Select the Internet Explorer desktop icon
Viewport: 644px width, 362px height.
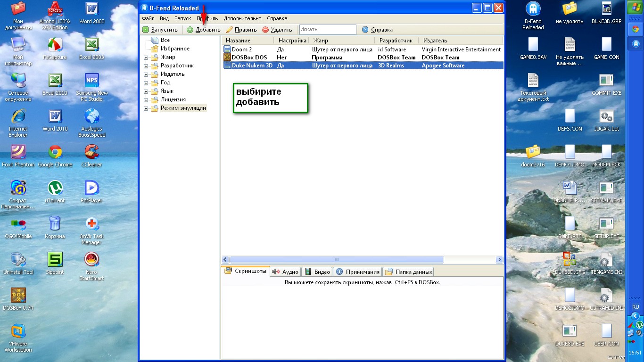click(x=18, y=123)
